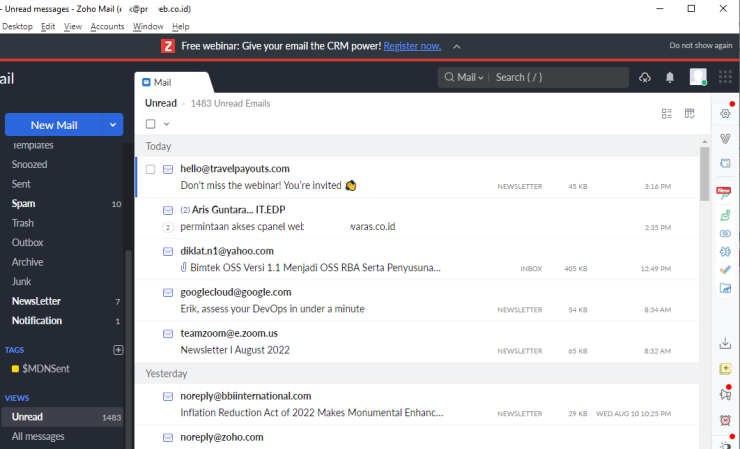
Task: Open the NewsLetter folder
Action: coord(36,301)
